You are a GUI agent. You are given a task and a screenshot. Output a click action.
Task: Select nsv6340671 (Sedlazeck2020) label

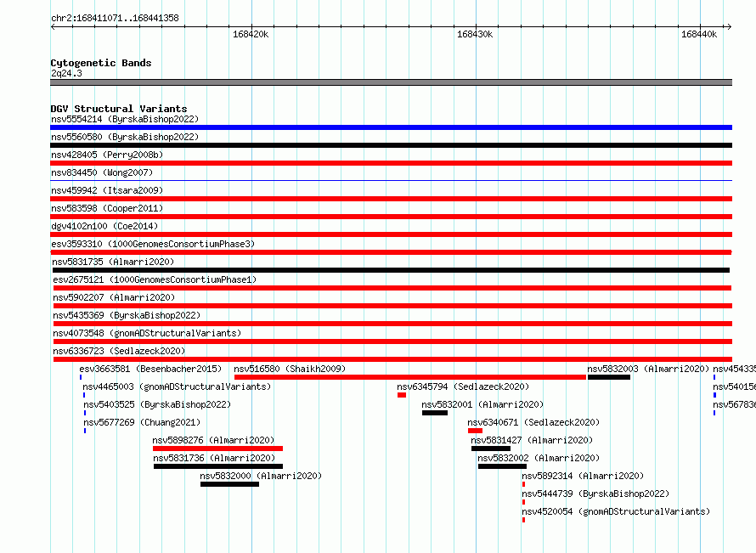[533, 422]
